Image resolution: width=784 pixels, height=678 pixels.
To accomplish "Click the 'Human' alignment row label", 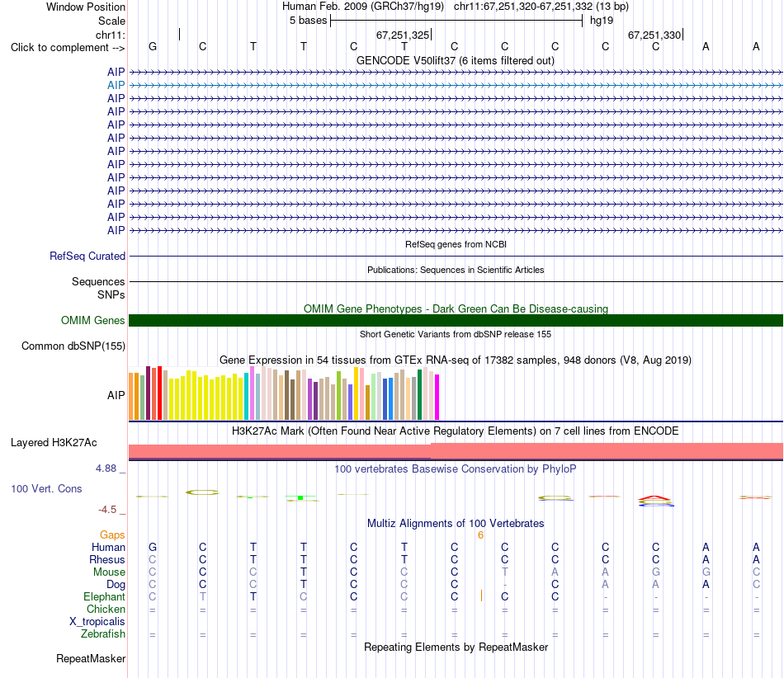I will pyautogui.click(x=108, y=548).
